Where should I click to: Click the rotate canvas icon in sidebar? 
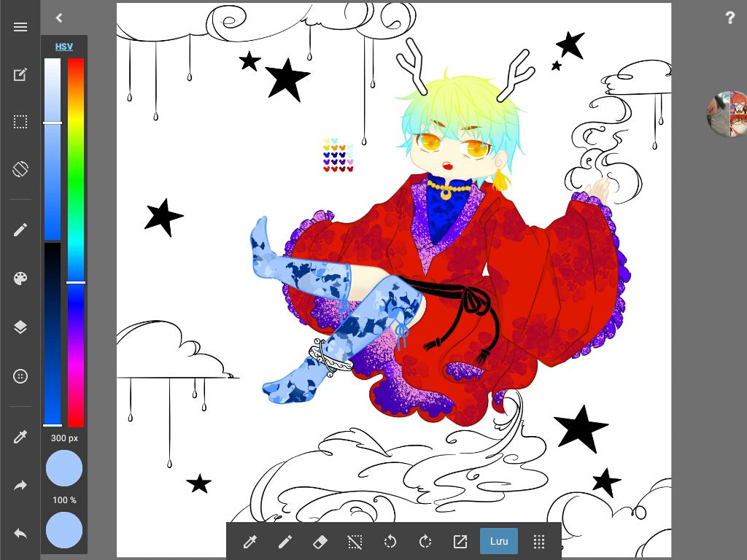pyautogui.click(x=20, y=169)
